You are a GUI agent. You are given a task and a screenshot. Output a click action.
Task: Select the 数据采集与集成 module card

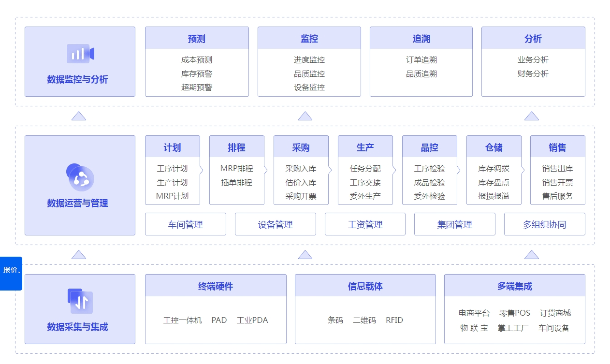(80, 308)
